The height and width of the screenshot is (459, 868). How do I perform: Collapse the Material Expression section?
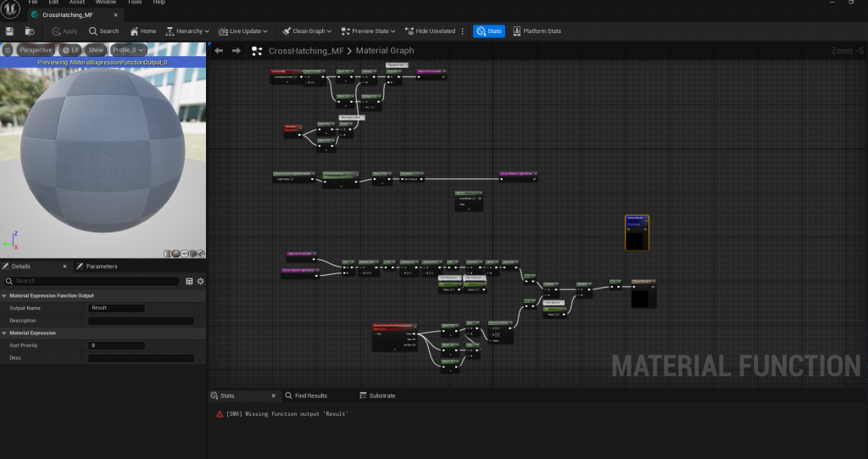point(4,333)
